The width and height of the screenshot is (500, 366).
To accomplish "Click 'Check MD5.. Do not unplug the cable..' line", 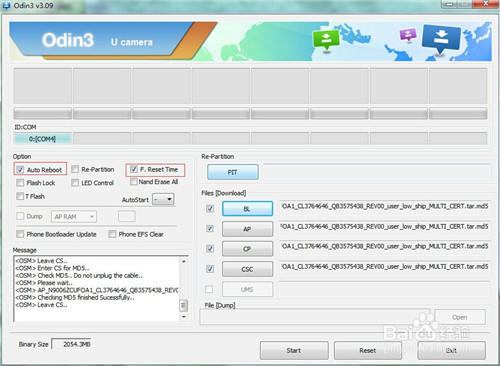I will coord(79,275).
